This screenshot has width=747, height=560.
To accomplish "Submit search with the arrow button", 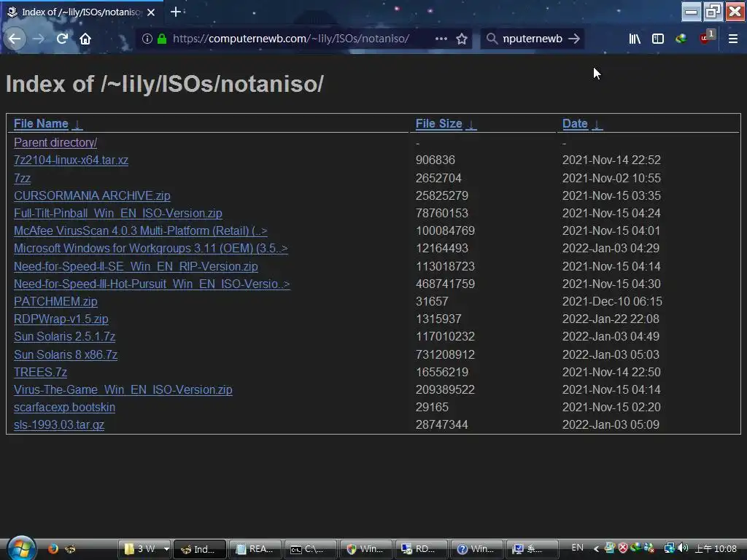I will [575, 39].
